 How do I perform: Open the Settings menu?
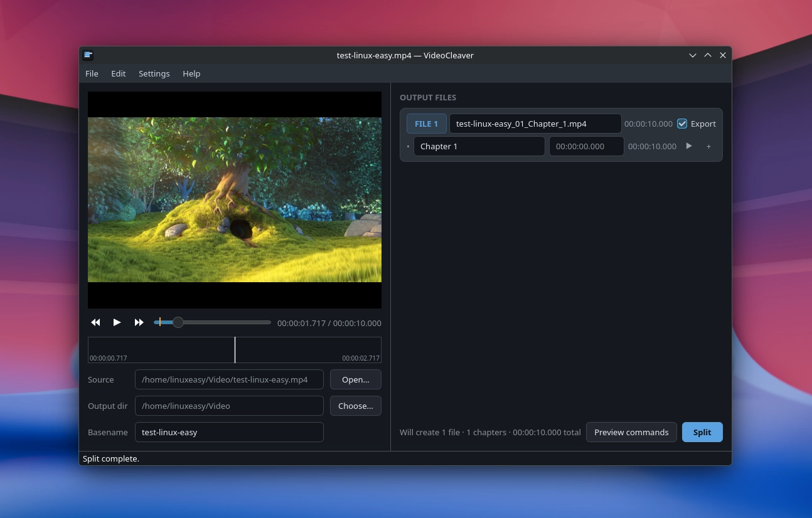(154, 73)
